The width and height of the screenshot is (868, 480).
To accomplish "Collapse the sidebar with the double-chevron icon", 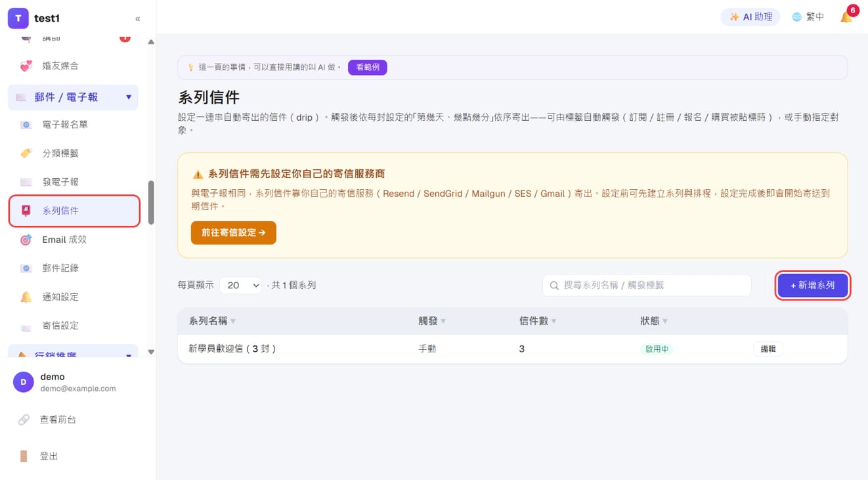I will pyautogui.click(x=137, y=18).
